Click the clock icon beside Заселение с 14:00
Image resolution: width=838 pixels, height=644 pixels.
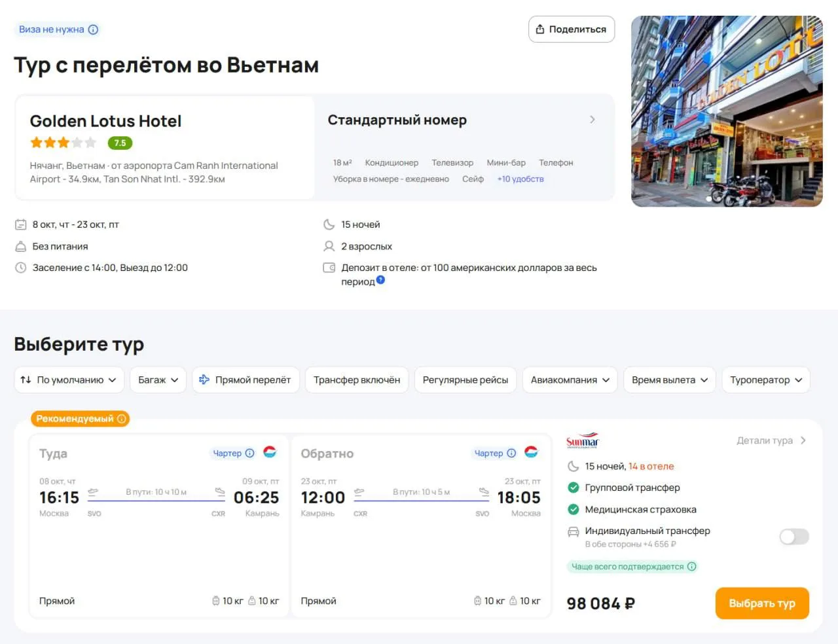[21, 268]
